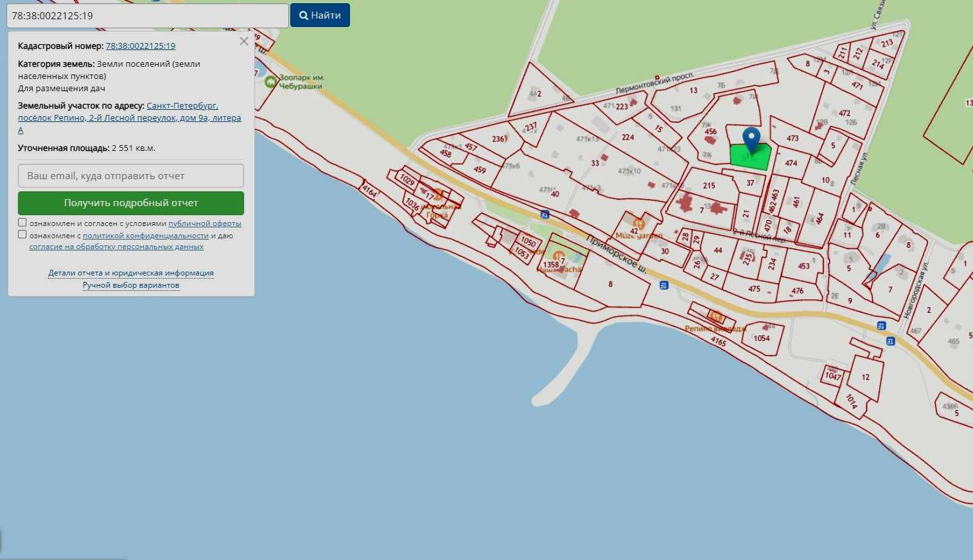The height and width of the screenshot is (560, 973).
Task: Click parcel number 4366 on the map
Action: [x=950, y=406]
